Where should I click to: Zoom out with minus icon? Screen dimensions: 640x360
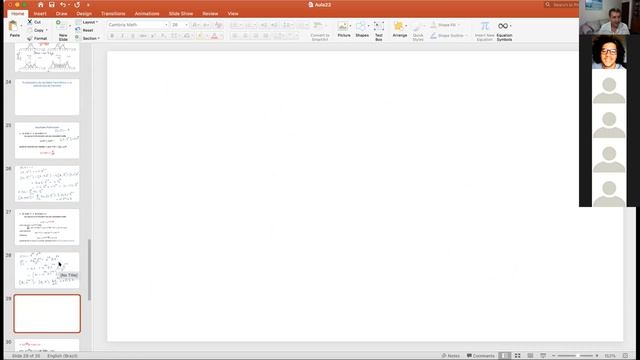tap(553, 356)
